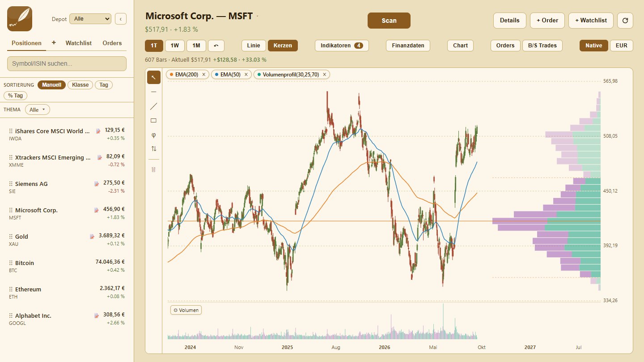The width and height of the screenshot is (644, 362).
Task: Open the Details button
Action: [x=510, y=20]
